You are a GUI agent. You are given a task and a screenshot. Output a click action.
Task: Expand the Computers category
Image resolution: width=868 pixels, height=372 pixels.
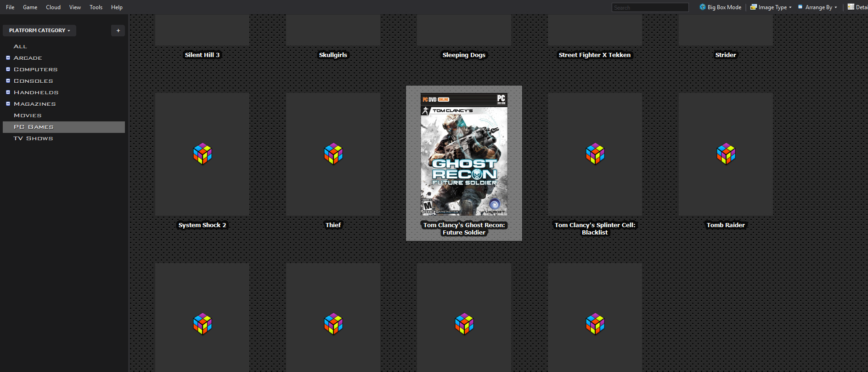click(x=8, y=69)
